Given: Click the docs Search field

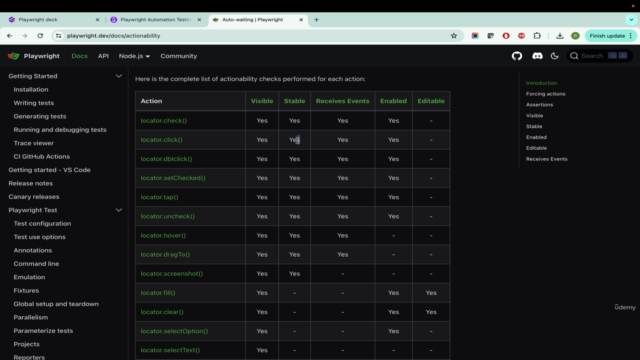Looking at the screenshot, I should [599, 56].
